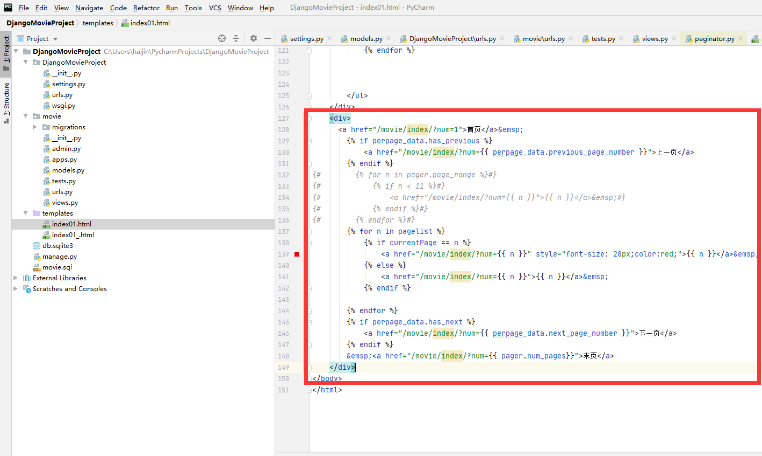Click the fold marker beside line 137
The width and height of the screenshot is (762, 456).
(x=310, y=231)
